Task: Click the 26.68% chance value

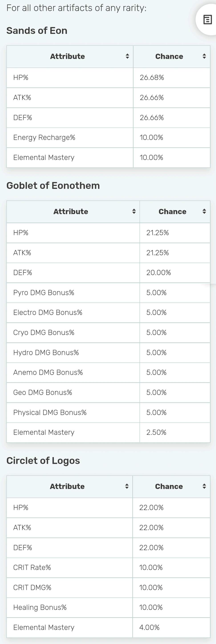Action: 152,78
